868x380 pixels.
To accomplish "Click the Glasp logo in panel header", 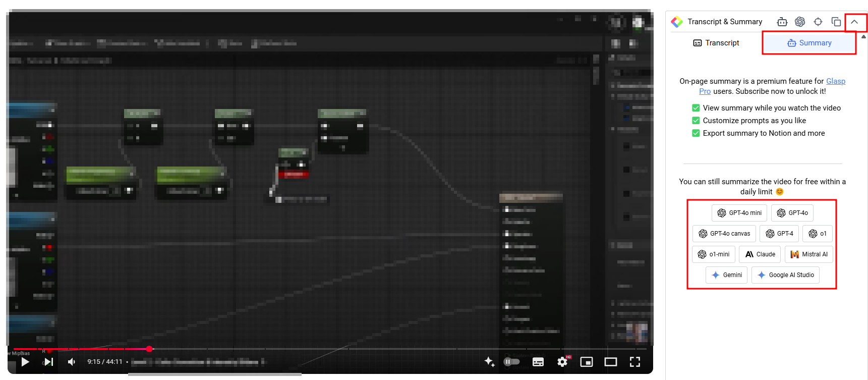I will click(677, 22).
